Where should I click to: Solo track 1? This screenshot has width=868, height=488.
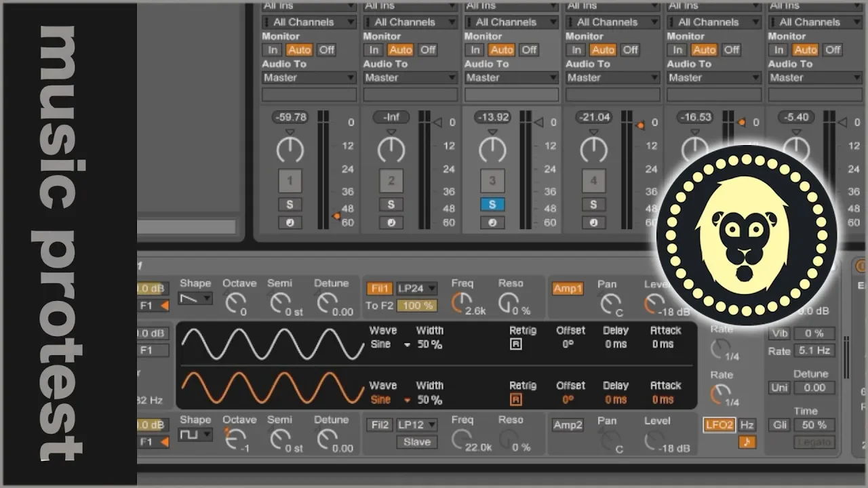pyautogui.click(x=290, y=205)
